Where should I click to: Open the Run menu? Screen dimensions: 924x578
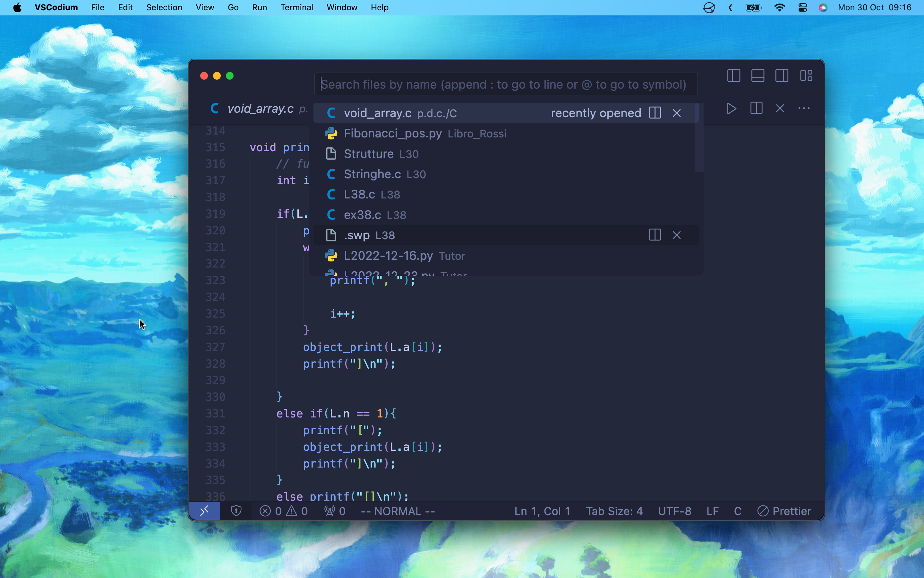(259, 7)
